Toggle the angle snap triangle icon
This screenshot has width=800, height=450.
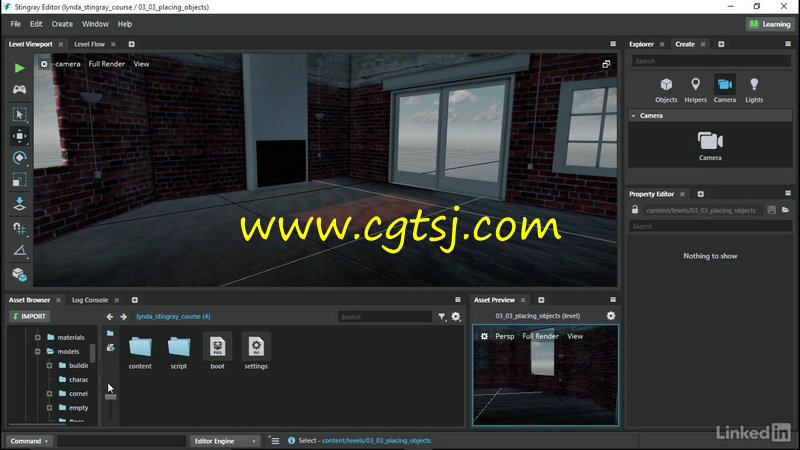pos(19,251)
